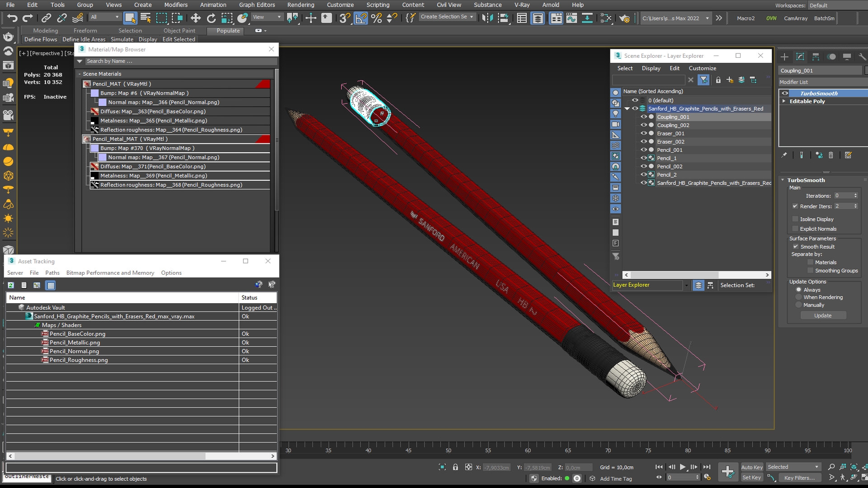Open the Schematic View icon
The image size is (868, 488).
tap(587, 18)
